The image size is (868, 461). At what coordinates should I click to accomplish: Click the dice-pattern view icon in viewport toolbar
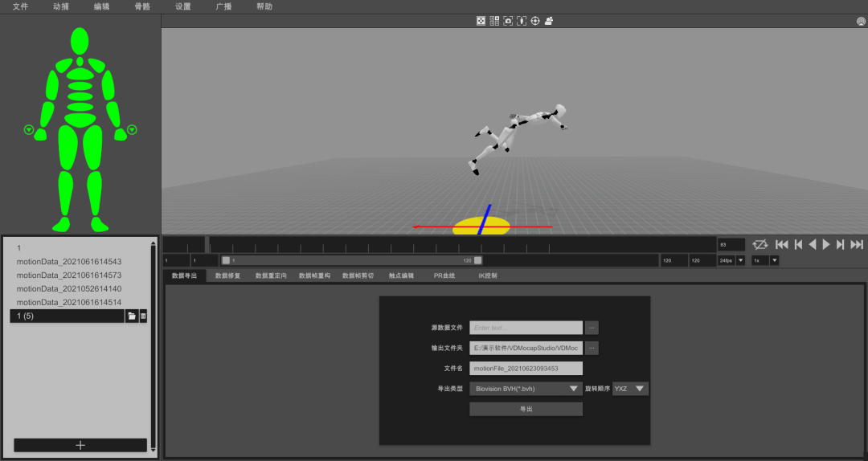click(x=481, y=21)
